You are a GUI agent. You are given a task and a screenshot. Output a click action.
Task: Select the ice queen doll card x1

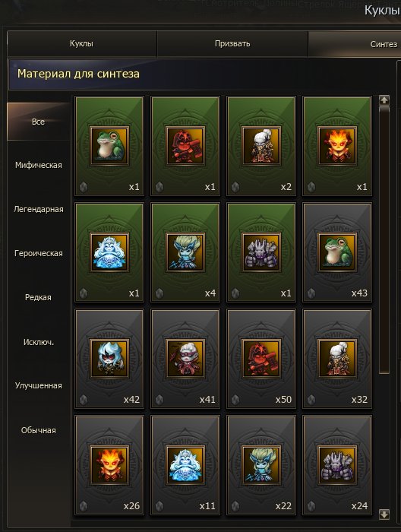click(x=109, y=252)
